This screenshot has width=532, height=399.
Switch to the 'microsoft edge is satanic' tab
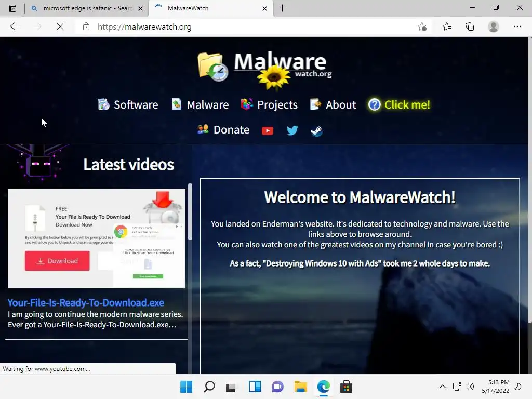click(87, 8)
